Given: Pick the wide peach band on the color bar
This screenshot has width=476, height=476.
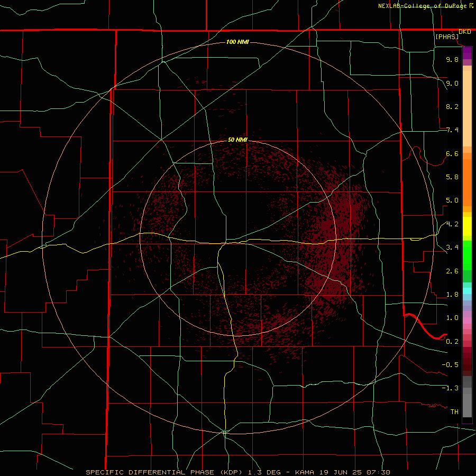Looking at the screenshot, I should (467, 108).
